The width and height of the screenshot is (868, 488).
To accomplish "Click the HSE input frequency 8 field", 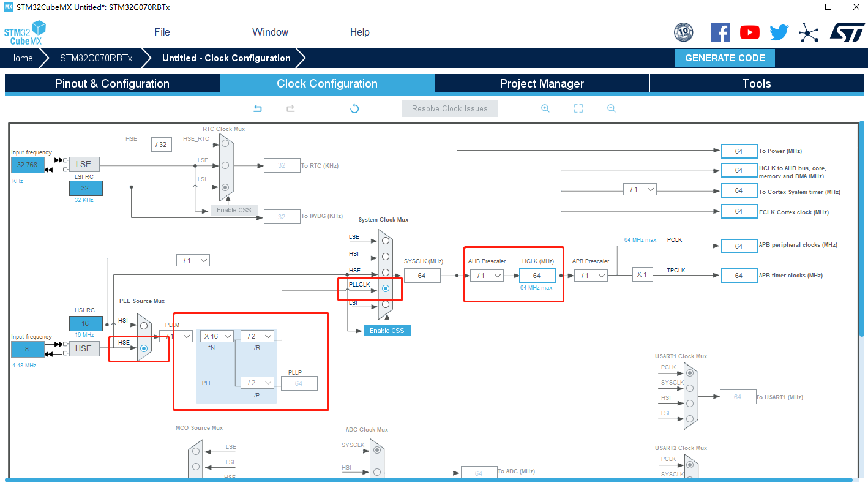I will 28,349.
